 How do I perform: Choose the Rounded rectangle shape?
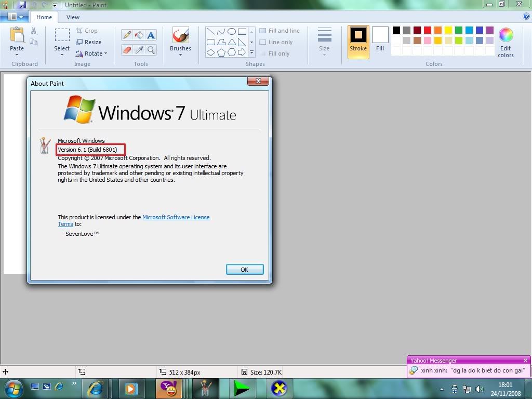(211, 42)
